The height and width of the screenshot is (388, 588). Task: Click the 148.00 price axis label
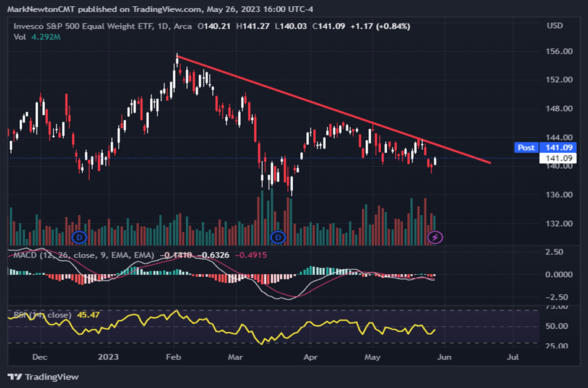(x=559, y=109)
